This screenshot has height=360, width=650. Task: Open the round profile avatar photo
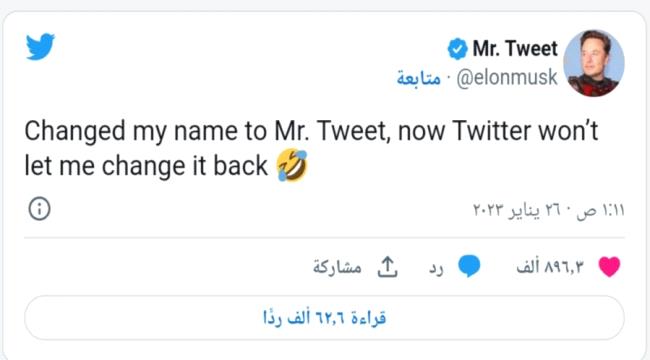(594, 63)
